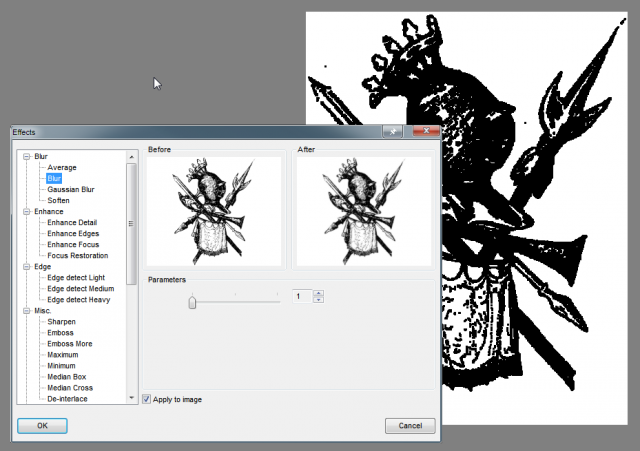Collapse the Enhance tree category
The image size is (640, 451).
pos(27,211)
